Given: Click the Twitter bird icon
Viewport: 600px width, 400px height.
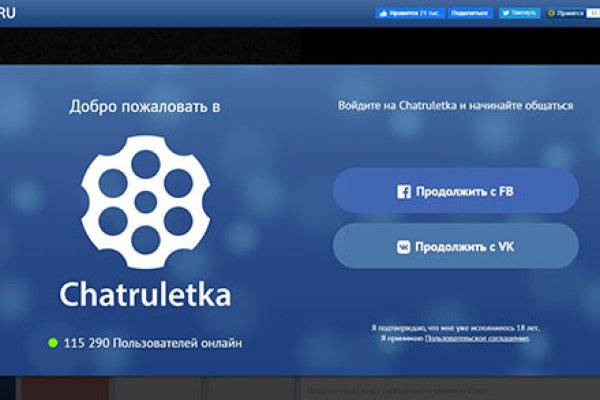Looking at the screenshot, I should pos(506,14).
